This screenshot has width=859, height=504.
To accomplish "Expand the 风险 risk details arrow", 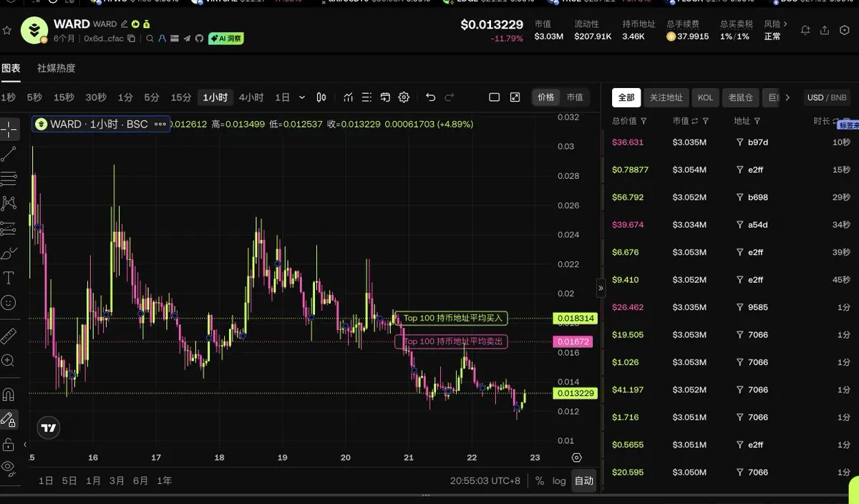I will click(785, 24).
